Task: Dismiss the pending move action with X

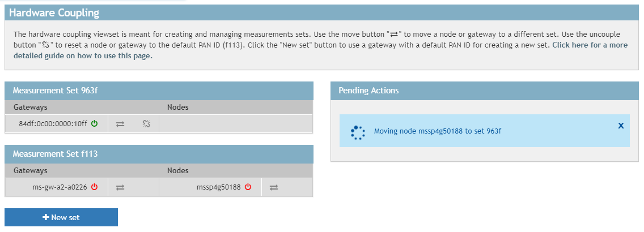Action: coord(621,126)
